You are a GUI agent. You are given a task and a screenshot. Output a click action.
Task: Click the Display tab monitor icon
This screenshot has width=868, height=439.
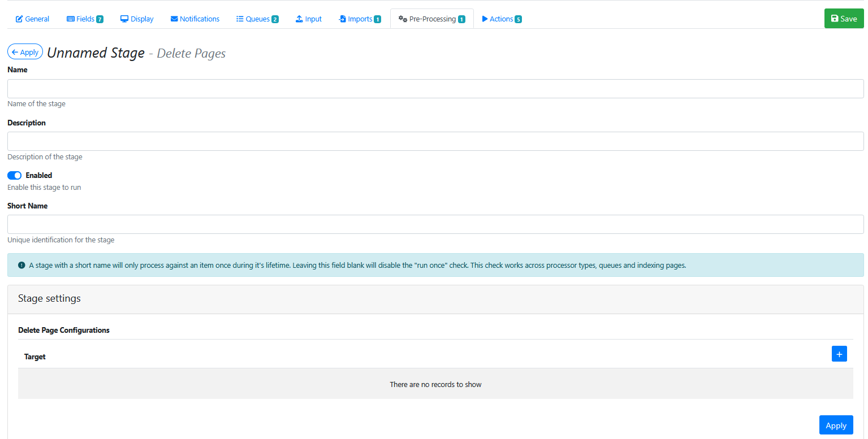coord(124,19)
